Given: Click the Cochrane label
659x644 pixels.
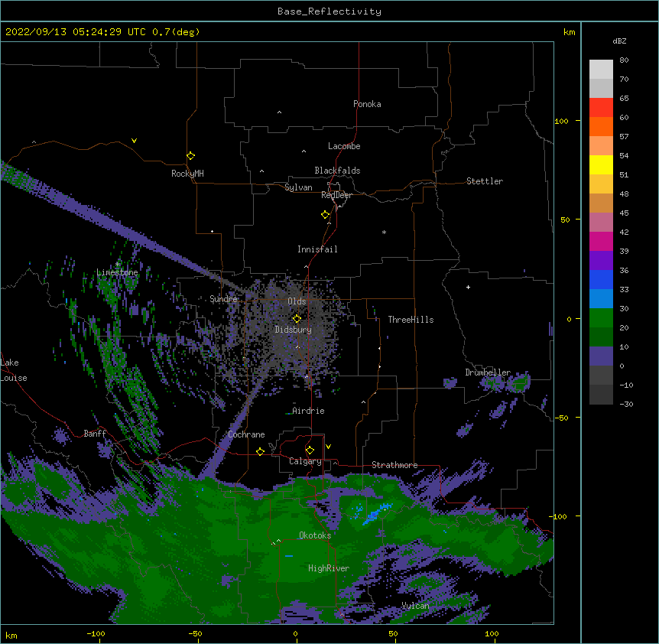Looking at the screenshot, I should (x=246, y=434).
